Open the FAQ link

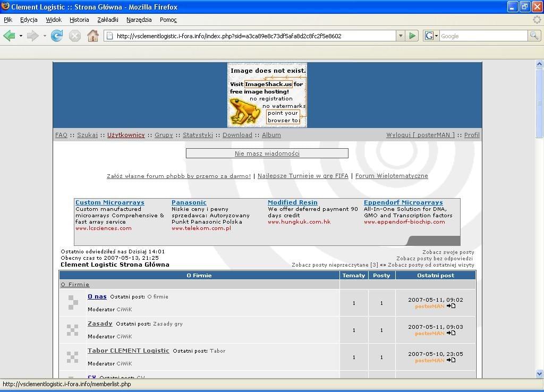pos(62,135)
